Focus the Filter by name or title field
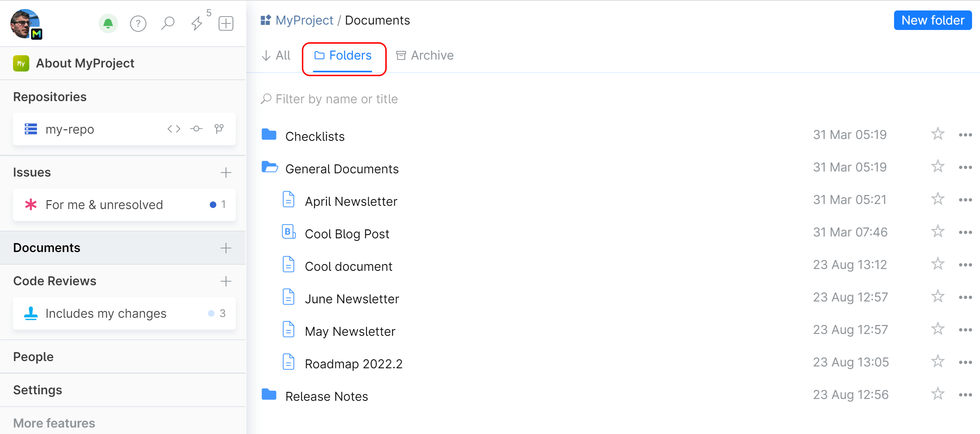980x434 pixels. point(337,99)
